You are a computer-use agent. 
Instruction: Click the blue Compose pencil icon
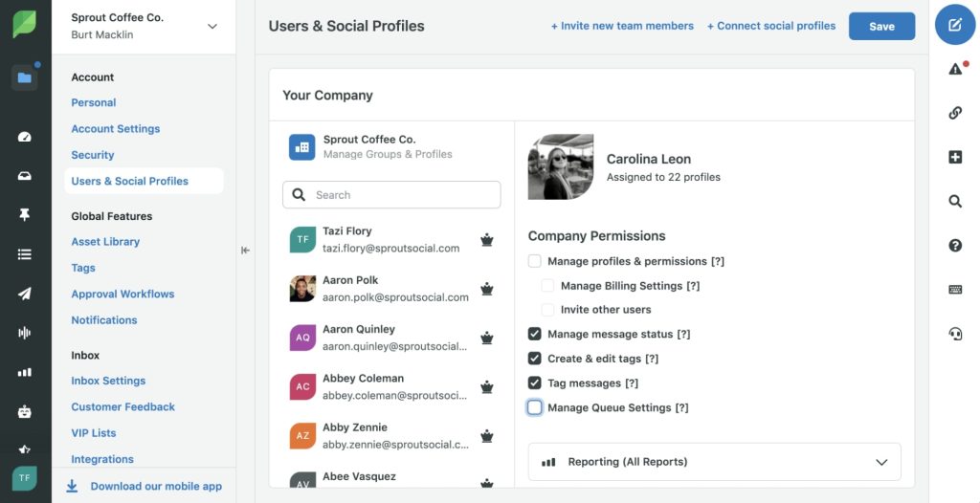click(x=954, y=26)
